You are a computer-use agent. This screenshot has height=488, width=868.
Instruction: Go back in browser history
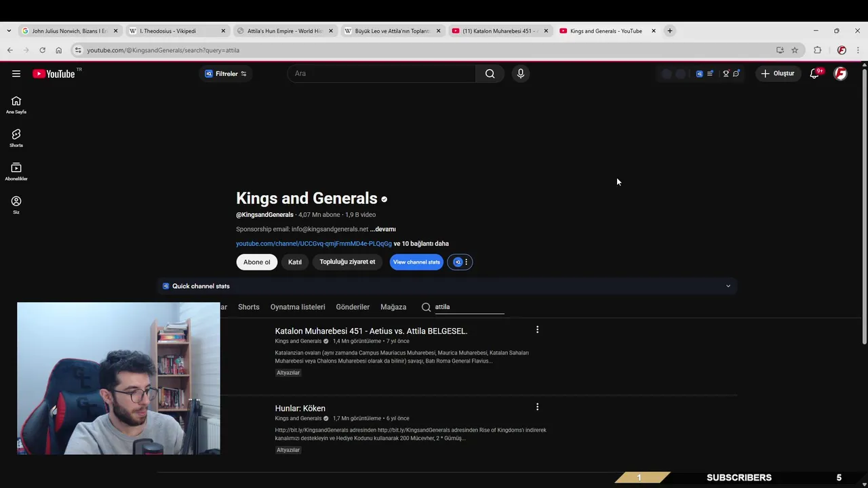pyautogui.click(x=9, y=50)
